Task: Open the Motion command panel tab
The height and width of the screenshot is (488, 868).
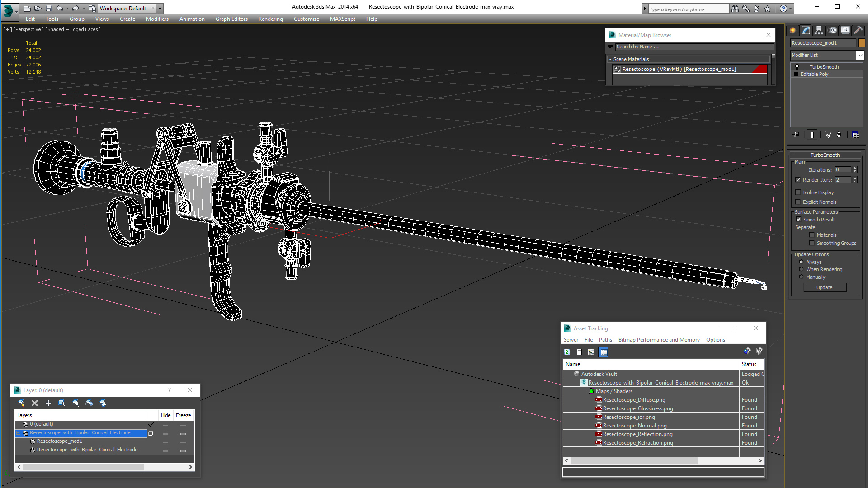Action: (x=833, y=30)
